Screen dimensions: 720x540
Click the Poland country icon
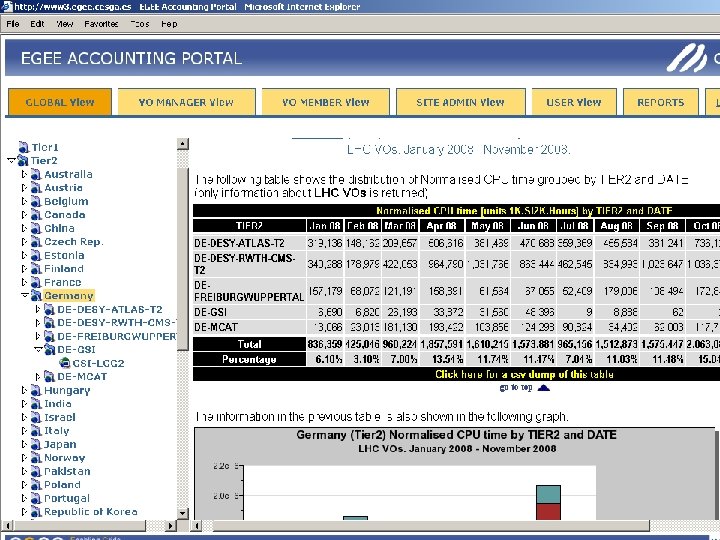click(x=36, y=485)
